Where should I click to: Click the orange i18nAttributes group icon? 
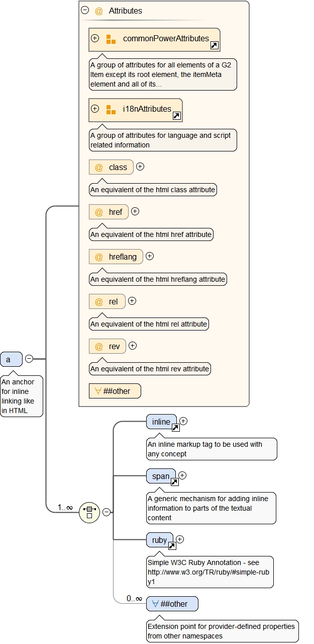pyautogui.click(x=111, y=109)
